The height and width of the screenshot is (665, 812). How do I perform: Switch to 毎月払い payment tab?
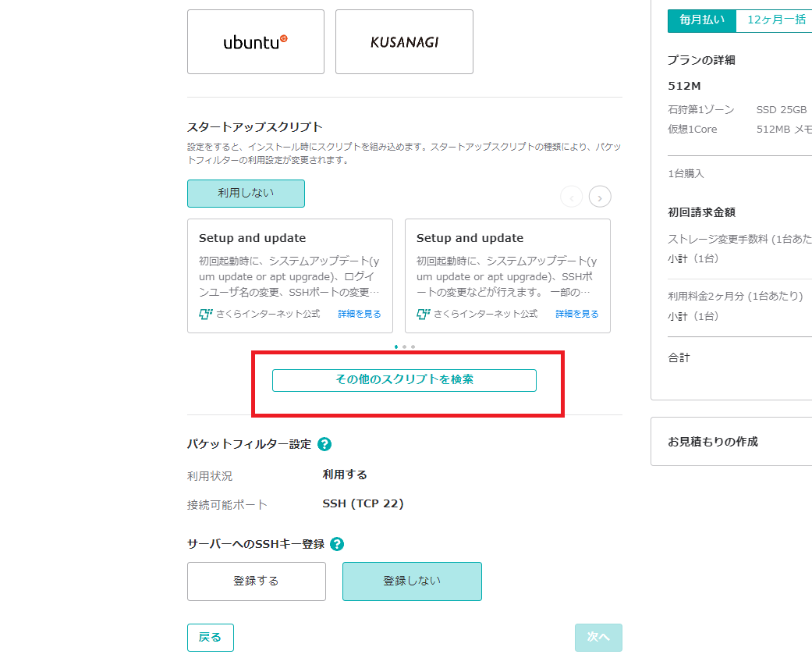[x=701, y=20]
